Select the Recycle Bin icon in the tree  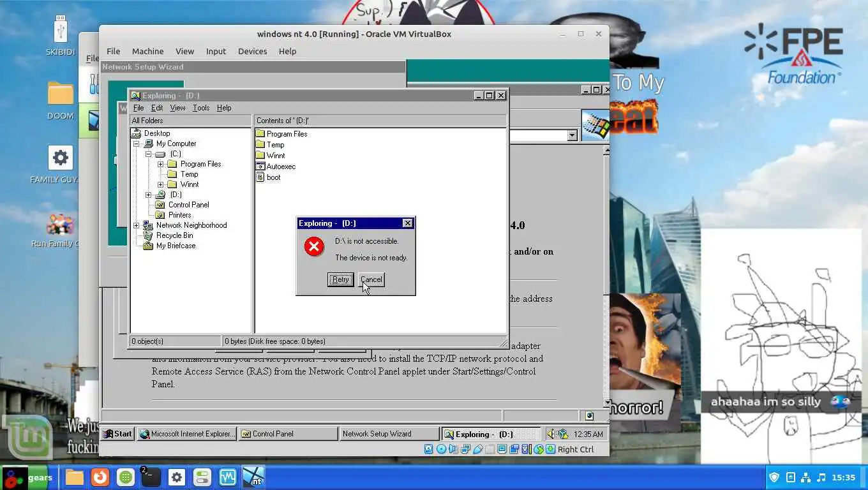148,235
